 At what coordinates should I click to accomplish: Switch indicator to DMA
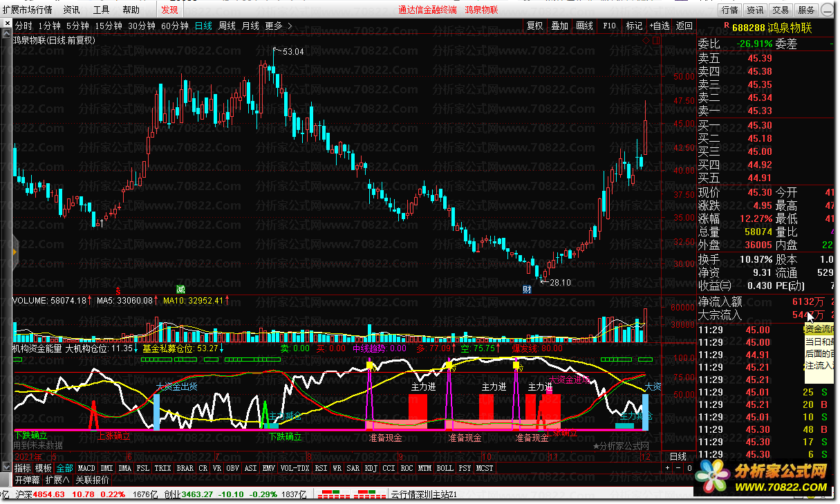coord(125,468)
